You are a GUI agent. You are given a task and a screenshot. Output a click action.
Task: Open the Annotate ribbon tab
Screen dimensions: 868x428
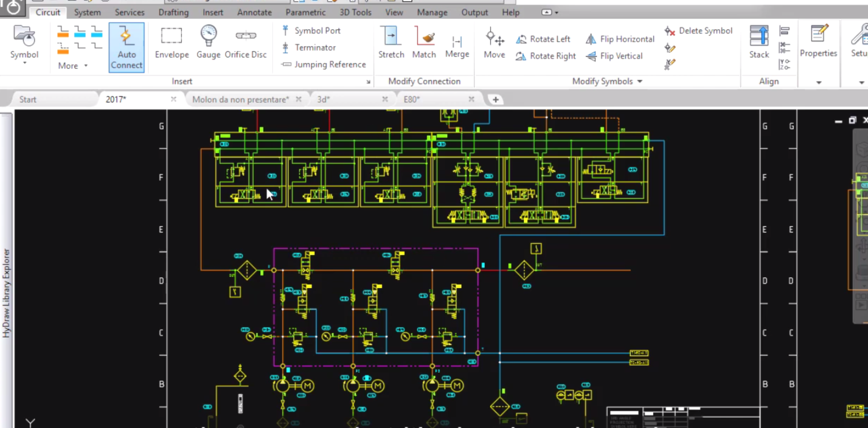254,12
